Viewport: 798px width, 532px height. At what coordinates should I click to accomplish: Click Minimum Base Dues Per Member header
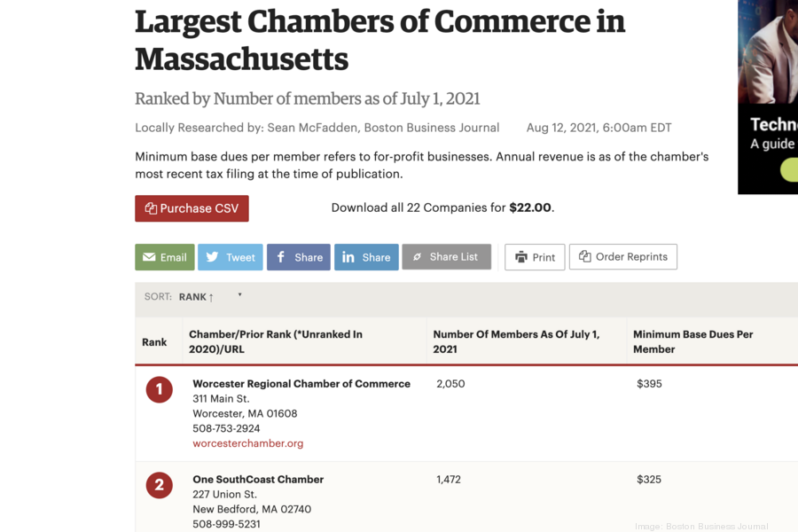click(692, 341)
